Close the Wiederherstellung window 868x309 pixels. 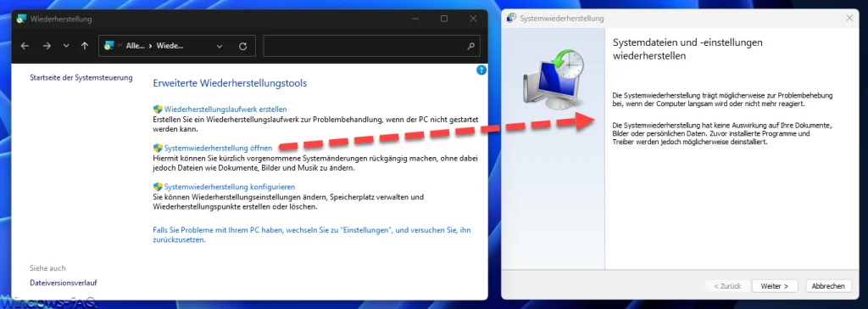click(473, 19)
